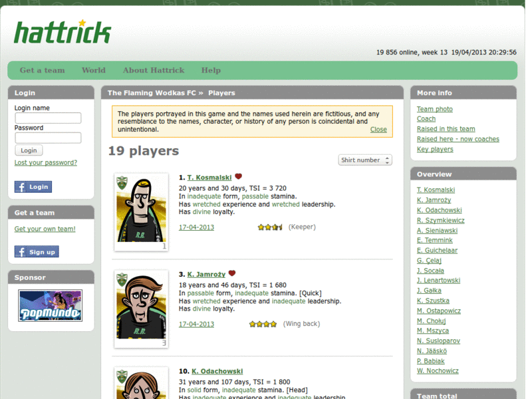Select K. Jamroży in the Overview sidebar
Screen dimensions: 532x399
[434, 200]
